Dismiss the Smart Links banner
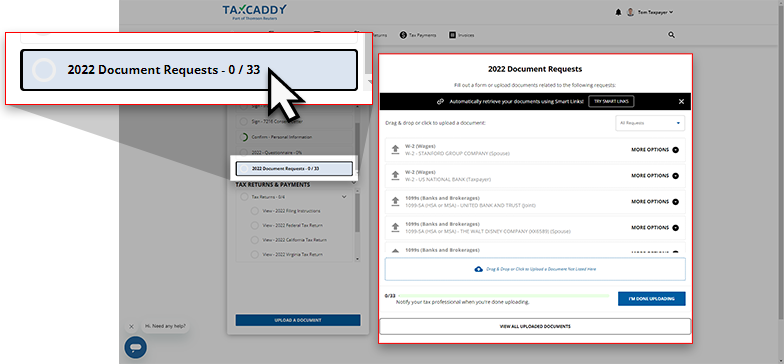Screen dimensions: 784x364 (x=681, y=102)
